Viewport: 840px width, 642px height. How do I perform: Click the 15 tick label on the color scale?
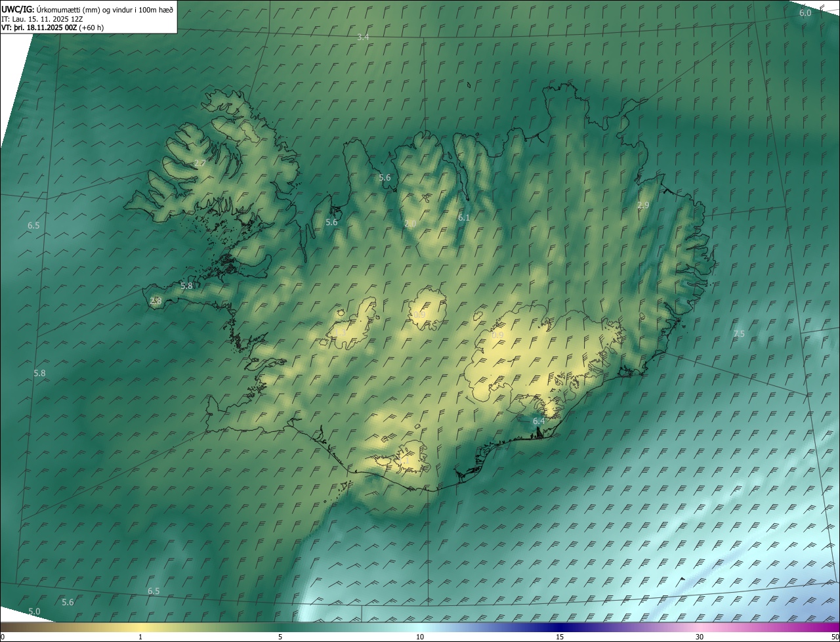[560, 637]
